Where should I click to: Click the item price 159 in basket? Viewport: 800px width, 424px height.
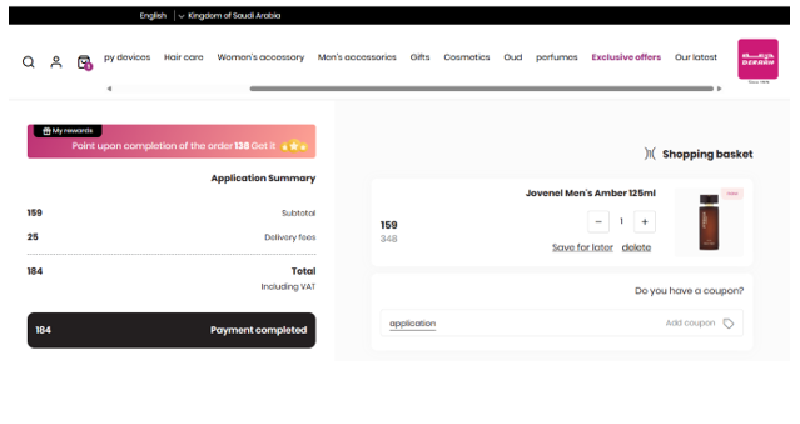pos(389,225)
